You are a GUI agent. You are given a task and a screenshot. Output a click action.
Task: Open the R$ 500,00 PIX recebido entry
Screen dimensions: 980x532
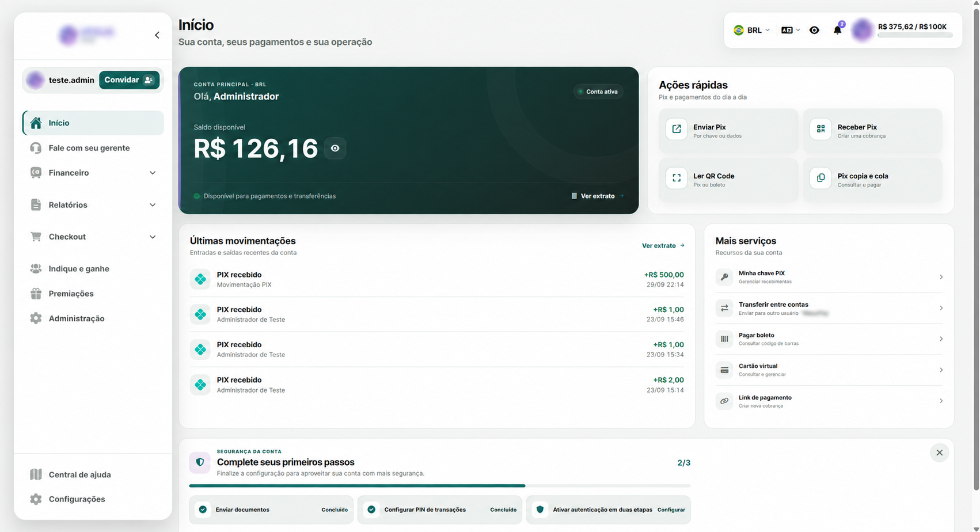(x=437, y=279)
